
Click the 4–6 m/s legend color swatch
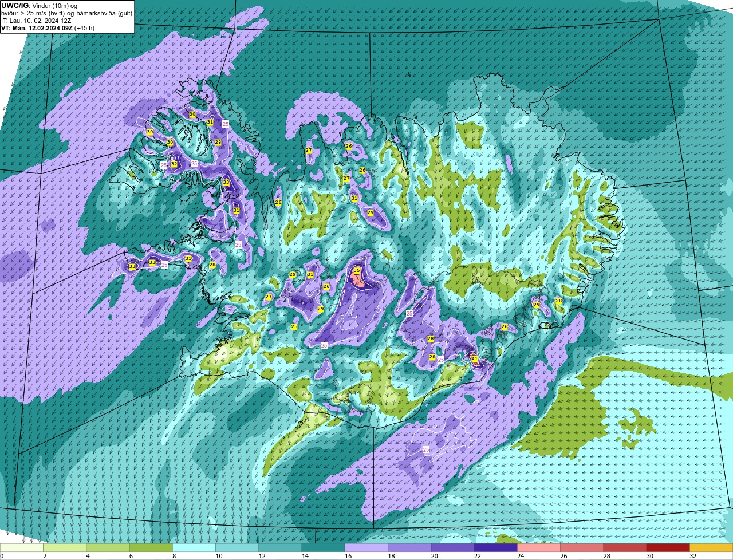[108, 547]
